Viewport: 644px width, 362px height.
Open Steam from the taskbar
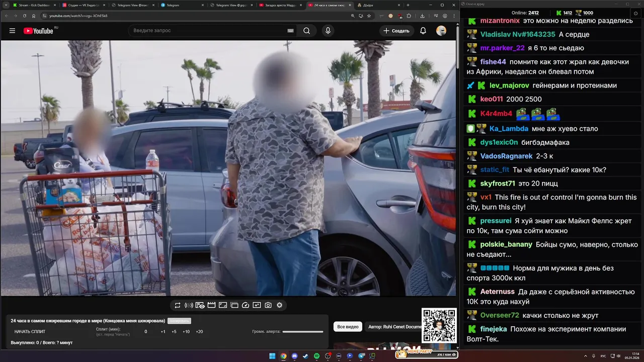point(305,356)
